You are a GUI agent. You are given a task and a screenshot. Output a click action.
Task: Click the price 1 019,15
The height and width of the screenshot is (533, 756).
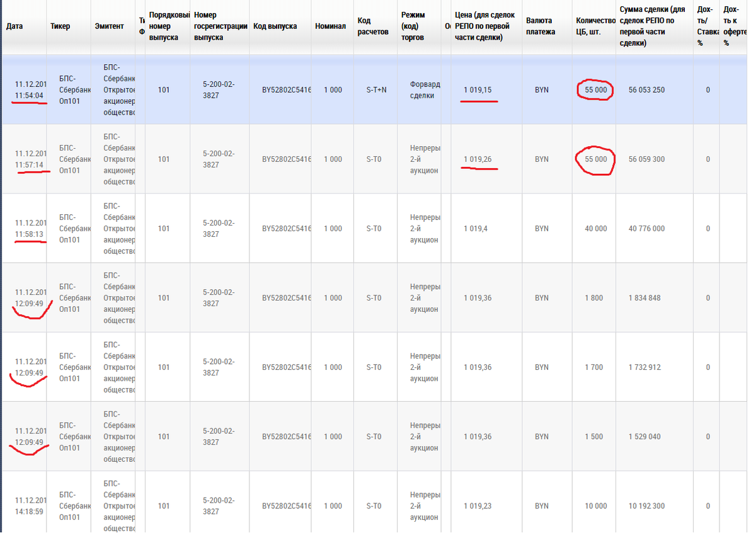(x=478, y=90)
